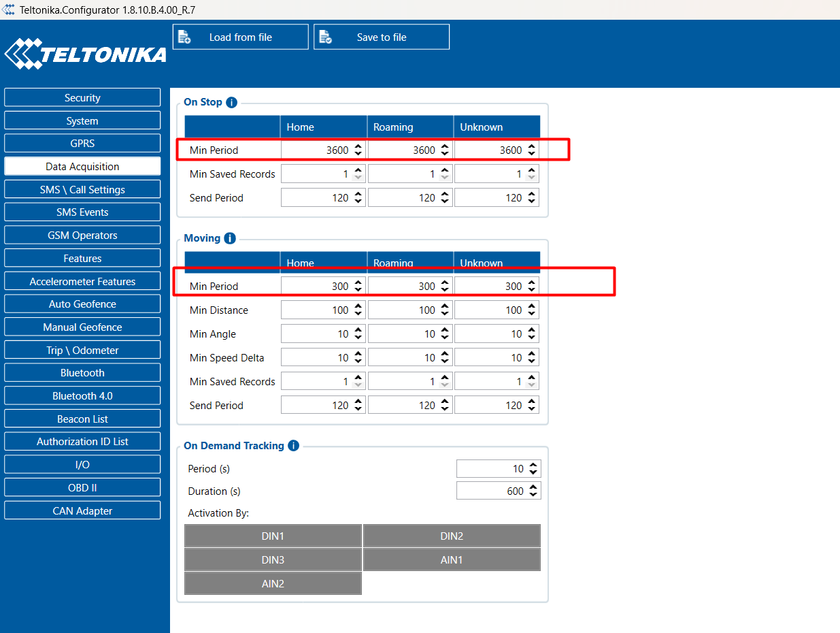
Task: Click the Moving section info icon
Action: pos(229,239)
